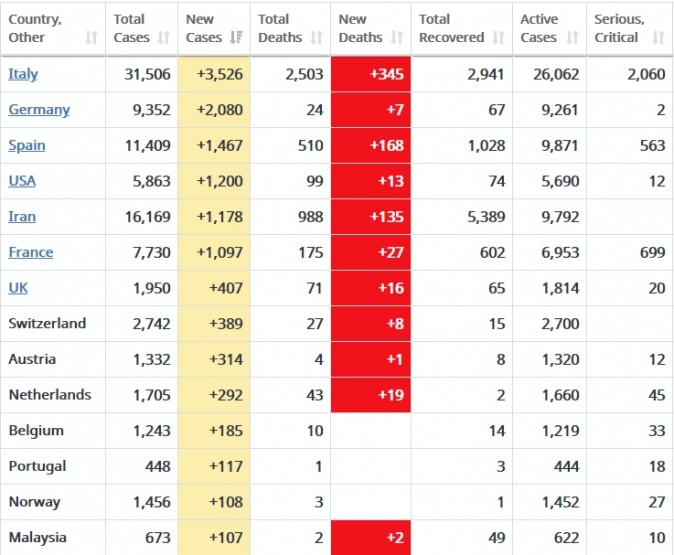This screenshot has width=674, height=555.
Task: Select Malaysia's +107 new cases cell
Action: (x=214, y=538)
